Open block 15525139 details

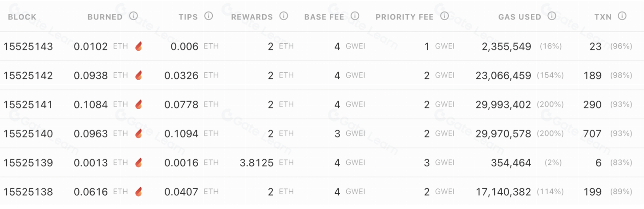[28, 163]
